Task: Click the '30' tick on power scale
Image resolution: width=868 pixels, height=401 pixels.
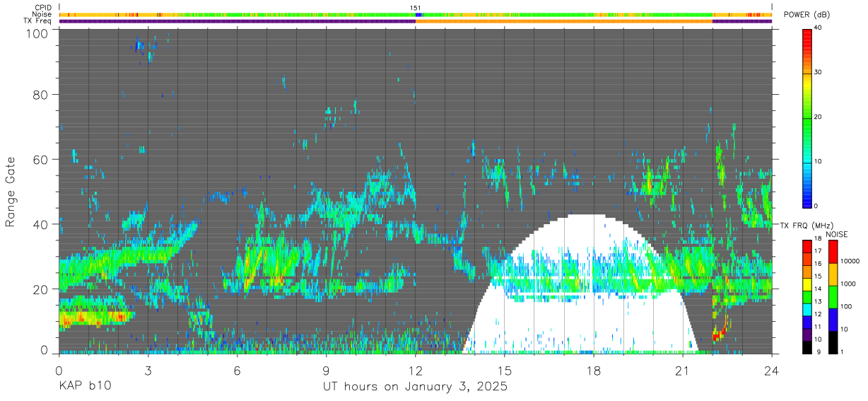Action: click(819, 72)
